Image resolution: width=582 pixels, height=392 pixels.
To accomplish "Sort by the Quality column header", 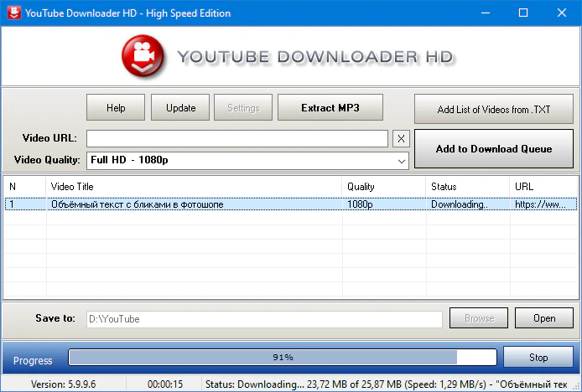I will tap(382, 186).
